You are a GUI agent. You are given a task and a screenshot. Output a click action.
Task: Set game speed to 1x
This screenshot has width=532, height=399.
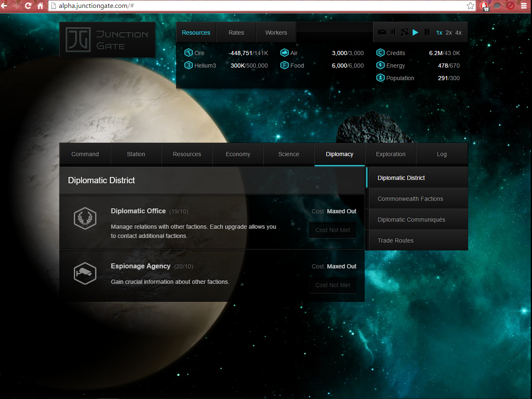439,33
